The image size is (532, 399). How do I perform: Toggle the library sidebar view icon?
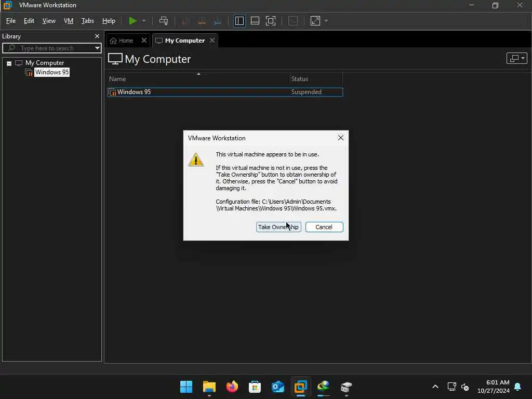240,21
